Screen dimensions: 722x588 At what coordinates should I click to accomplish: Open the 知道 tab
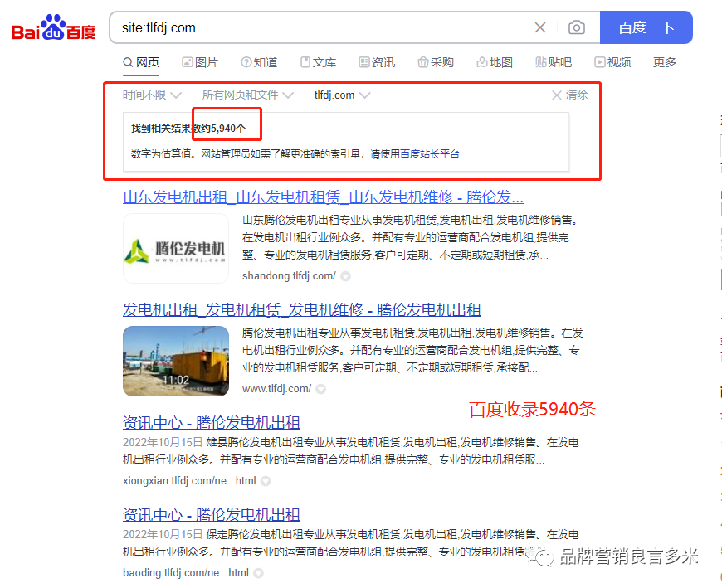(x=259, y=62)
